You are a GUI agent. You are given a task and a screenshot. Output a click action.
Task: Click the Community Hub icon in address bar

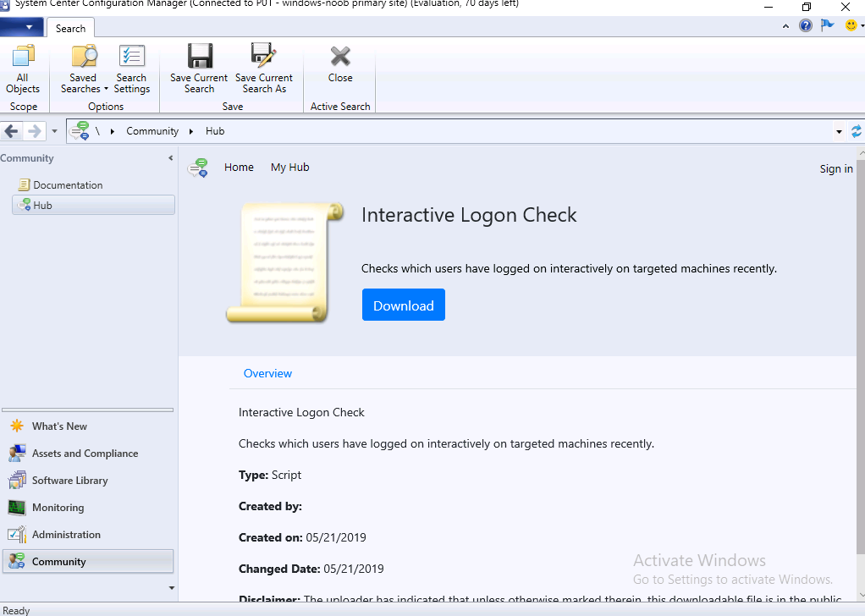(80, 131)
